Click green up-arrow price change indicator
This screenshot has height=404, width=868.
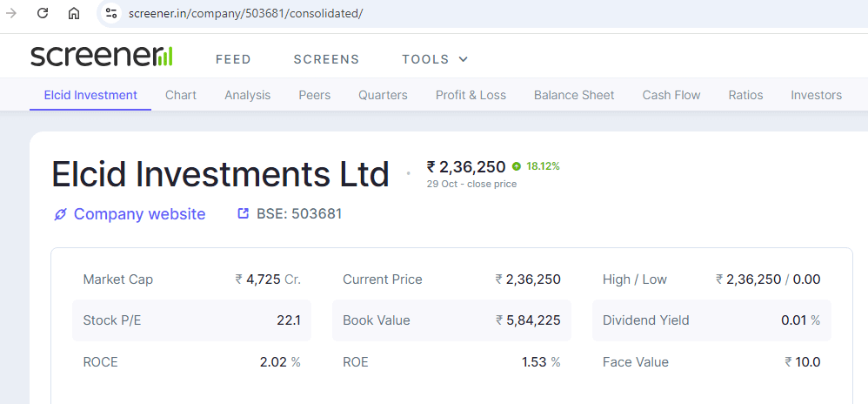pos(517,166)
